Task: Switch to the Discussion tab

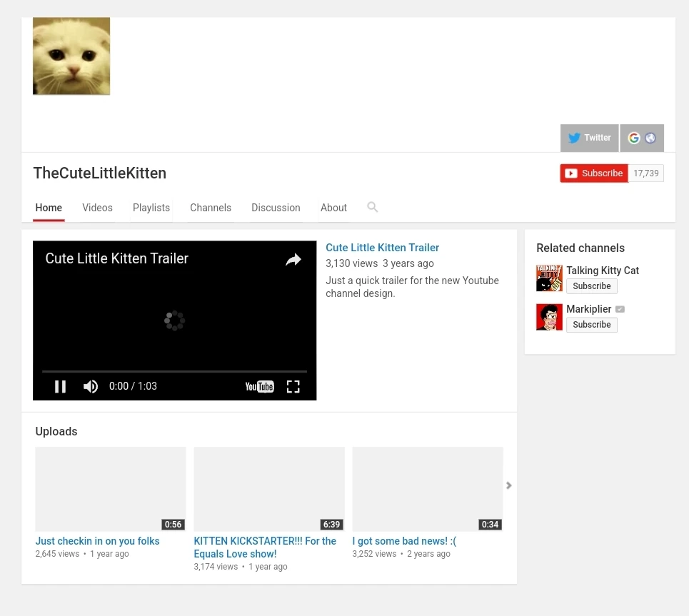Action: click(276, 208)
